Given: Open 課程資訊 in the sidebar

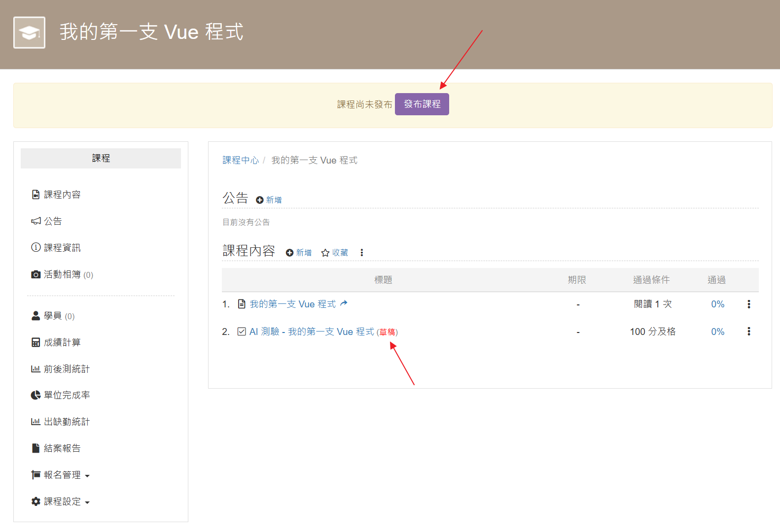Looking at the screenshot, I should (62, 248).
